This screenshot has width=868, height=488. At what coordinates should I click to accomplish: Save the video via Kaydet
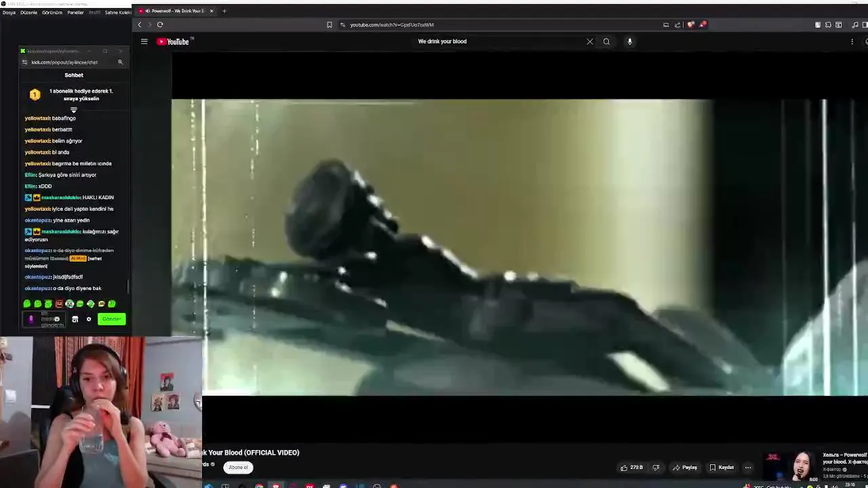coord(722,468)
